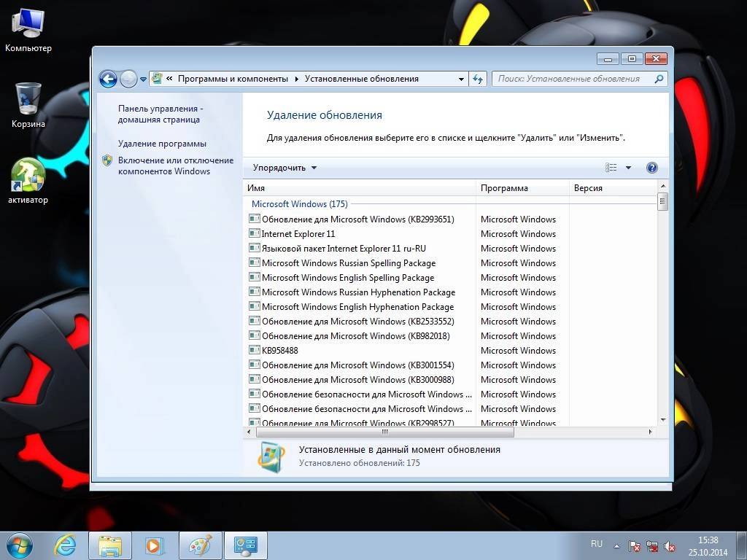Click the network status tray icon
Screen dimensions: 747x560
point(652,546)
